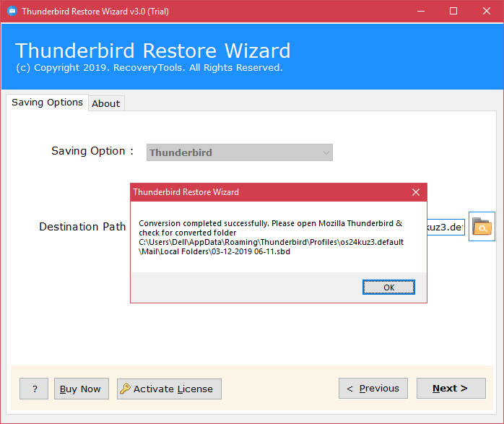Open help with the question mark button
This screenshot has height=424, width=504.
click(x=34, y=389)
